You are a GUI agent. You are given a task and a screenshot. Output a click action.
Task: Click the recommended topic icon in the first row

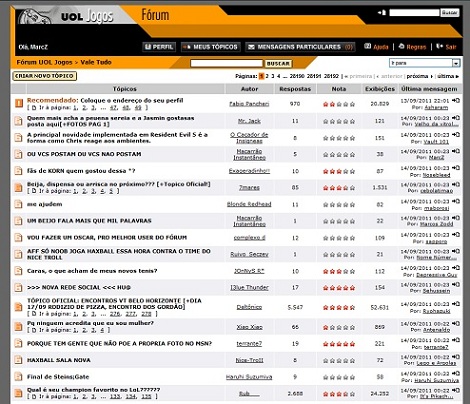coord(18,103)
